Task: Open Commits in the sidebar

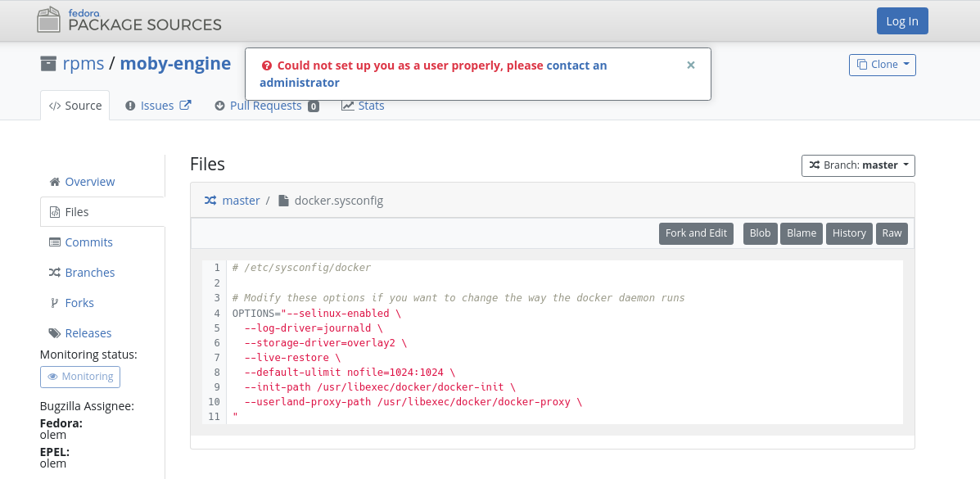Action: [x=88, y=242]
